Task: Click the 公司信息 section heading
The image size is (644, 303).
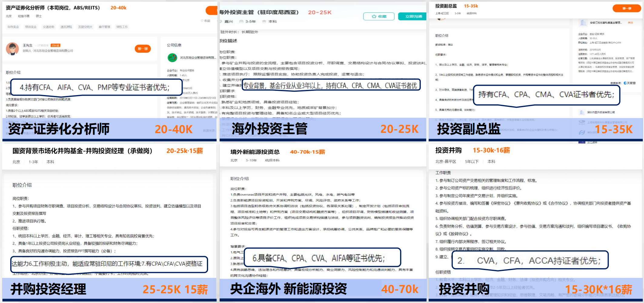Action: point(174,45)
